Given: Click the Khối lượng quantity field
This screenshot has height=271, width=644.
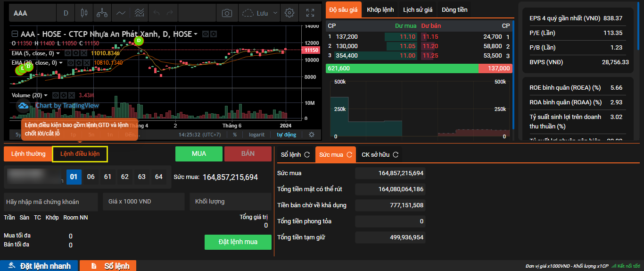Looking at the screenshot, I should 231,202.
